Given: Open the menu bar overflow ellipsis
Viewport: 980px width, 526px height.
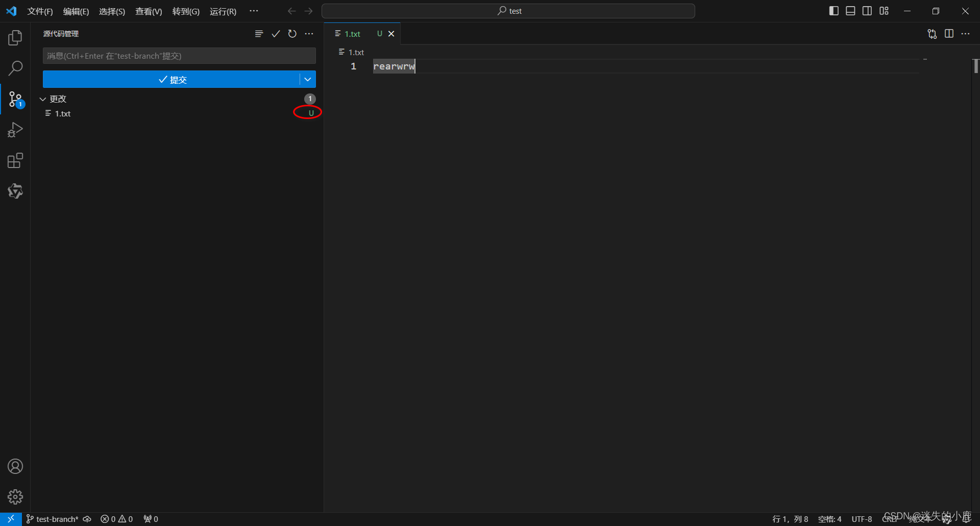Looking at the screenshot, I should point(254,11).
